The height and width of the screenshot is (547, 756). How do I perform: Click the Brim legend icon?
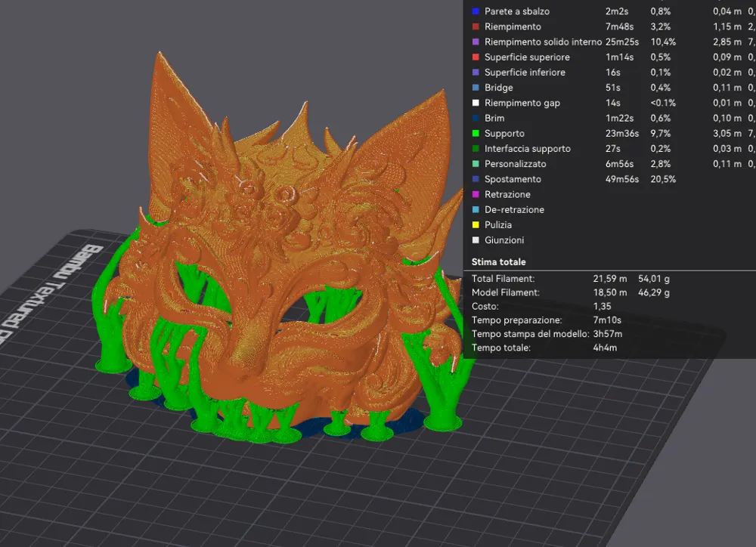476,118
